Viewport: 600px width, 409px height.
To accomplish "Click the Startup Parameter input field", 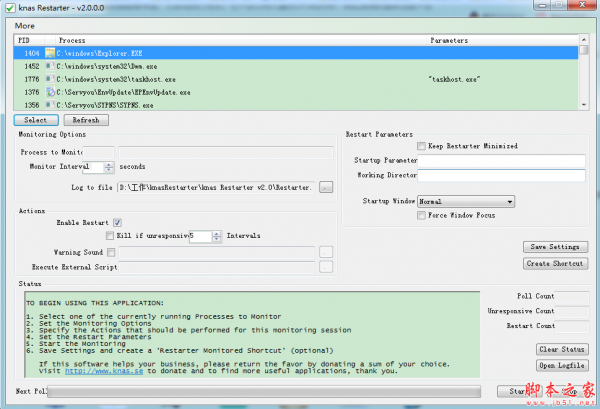I will pyautogui.click(x=501, y=160).
